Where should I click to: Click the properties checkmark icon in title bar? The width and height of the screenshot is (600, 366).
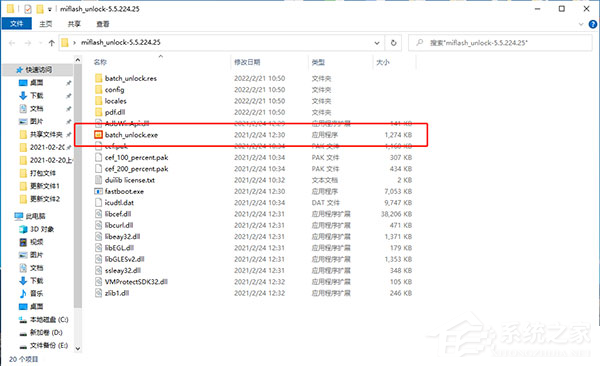click(x=28, y=9)
